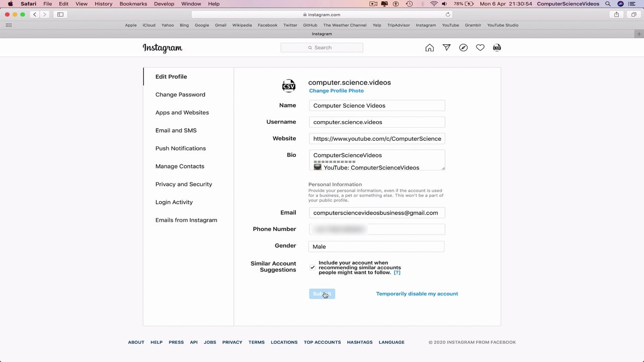
Task: Open the LANGUAGE footer selector
Action: [391, 342]
